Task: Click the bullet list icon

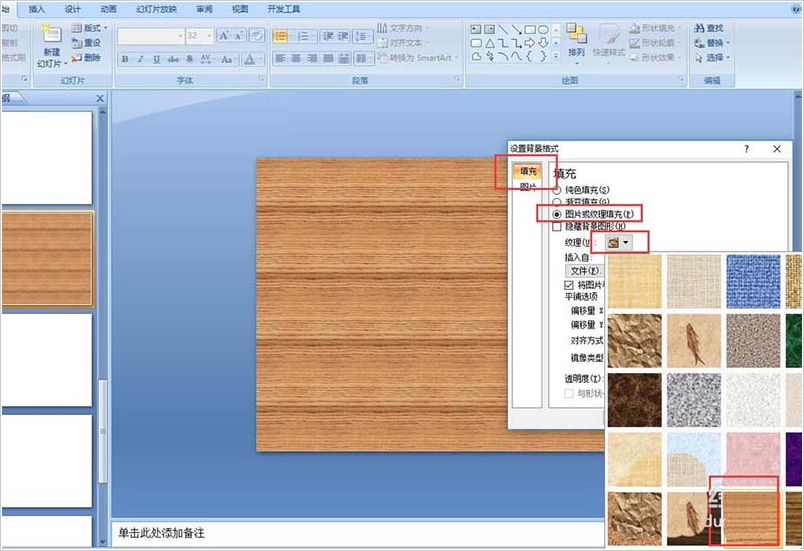Action: (x=280, y=36)
